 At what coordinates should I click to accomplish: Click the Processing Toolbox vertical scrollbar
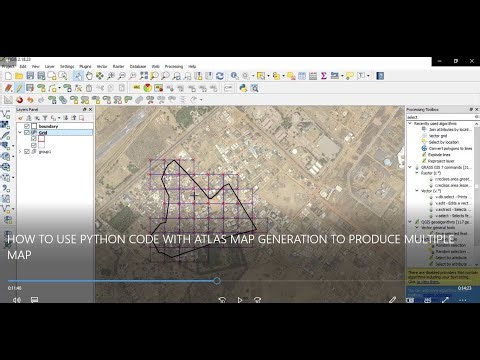477,187
